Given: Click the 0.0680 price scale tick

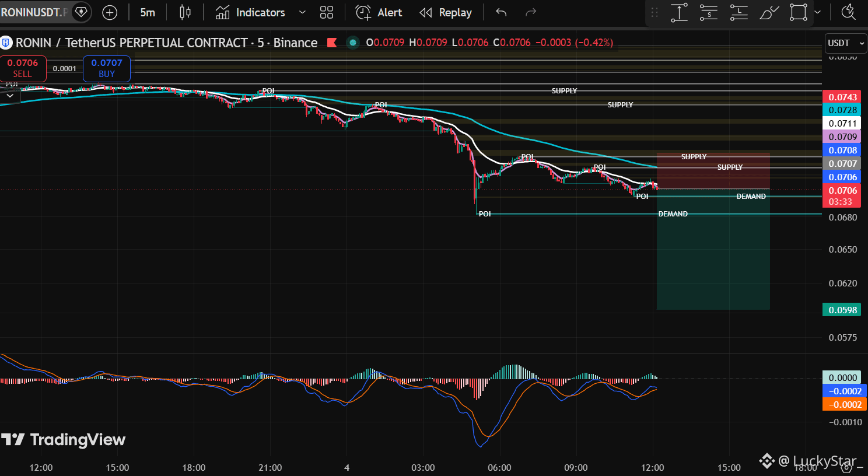Looking at the screenshot, I should [842, 218].
